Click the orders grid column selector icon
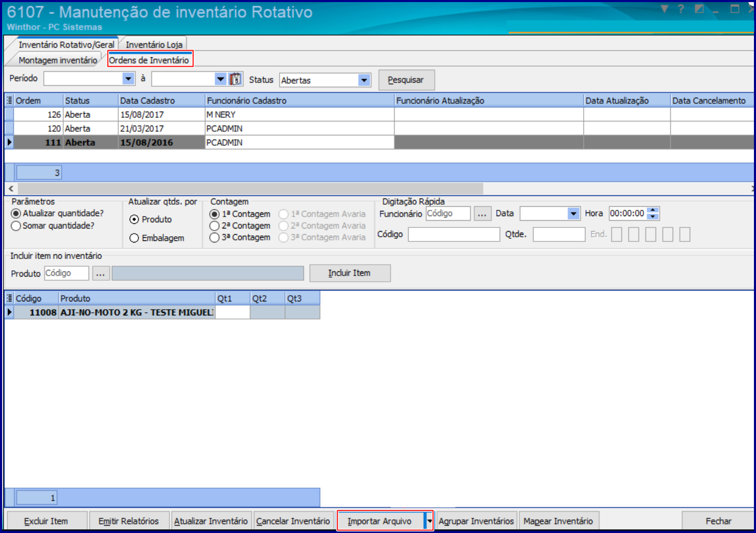Viewport: 756px width, 533px height. coord(9,100)
